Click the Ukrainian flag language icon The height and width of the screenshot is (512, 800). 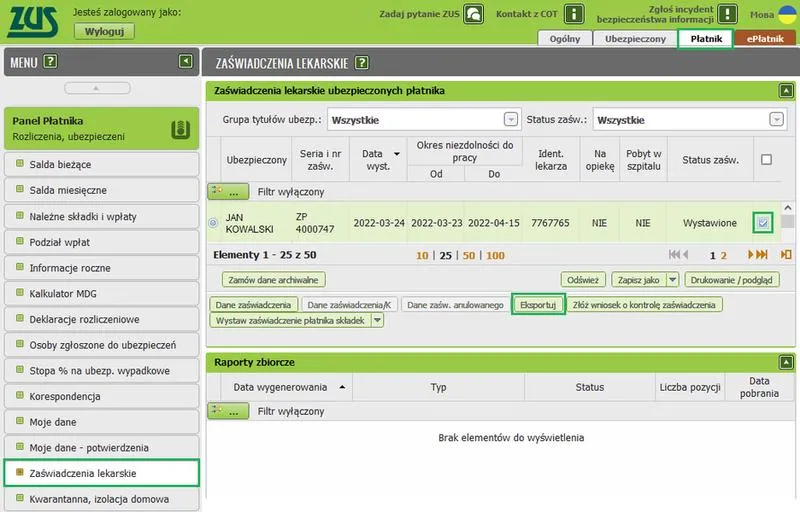[x=788, y=14]
